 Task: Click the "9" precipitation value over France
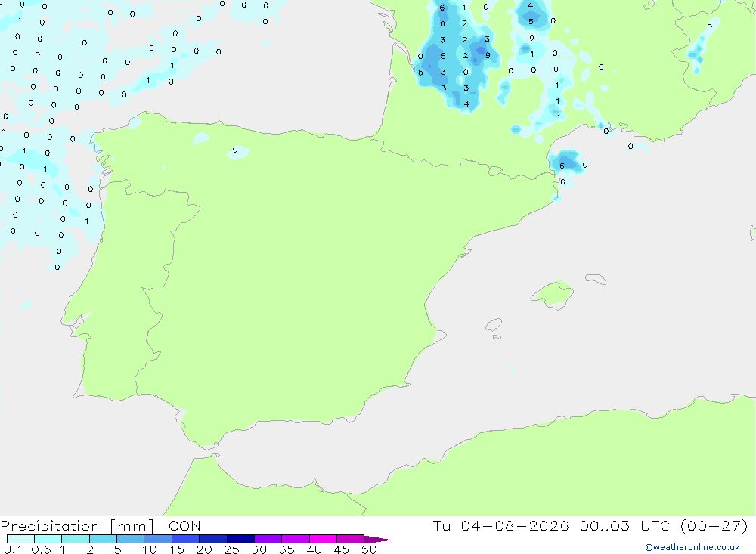[488, 55]
